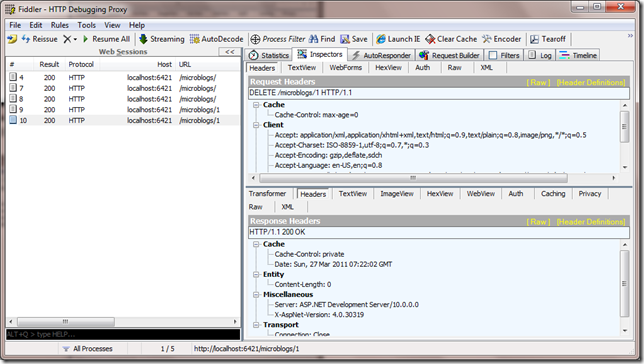Click Raw link in Request Headers

point(538,82)
